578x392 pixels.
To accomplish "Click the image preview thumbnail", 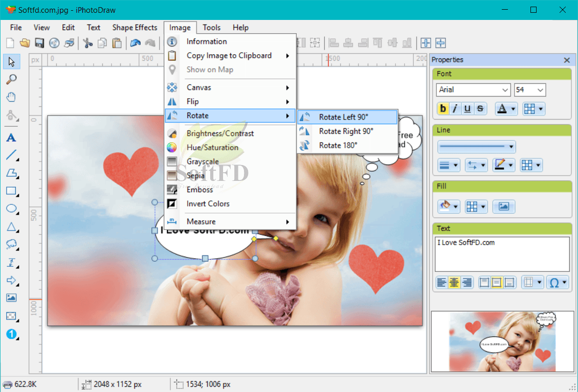I will pos(502,341).
